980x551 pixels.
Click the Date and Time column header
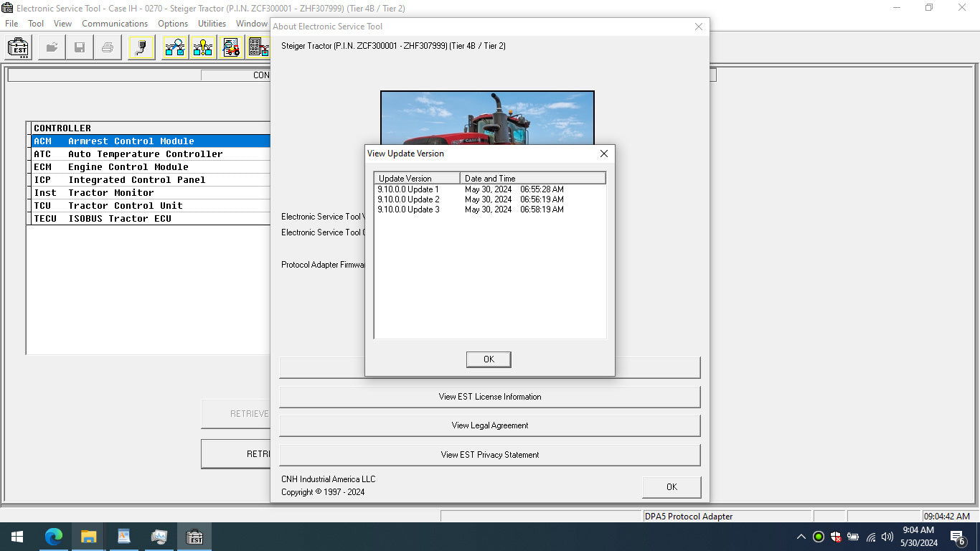pos(533,178)
